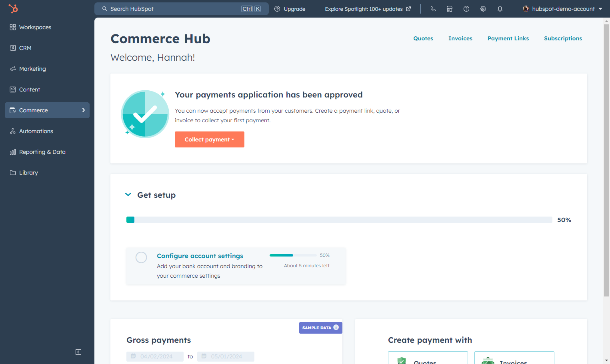
Task: Go to the Payment Links tab
Action: pos(508,38)
